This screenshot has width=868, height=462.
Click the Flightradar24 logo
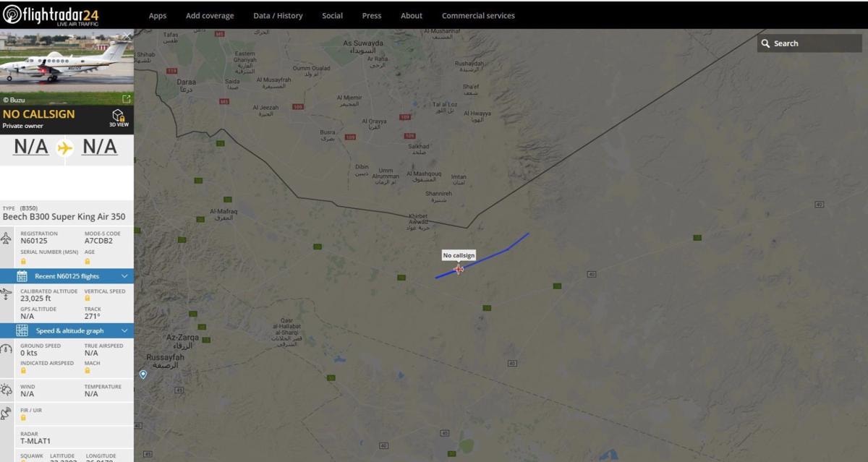click(51, 14)
